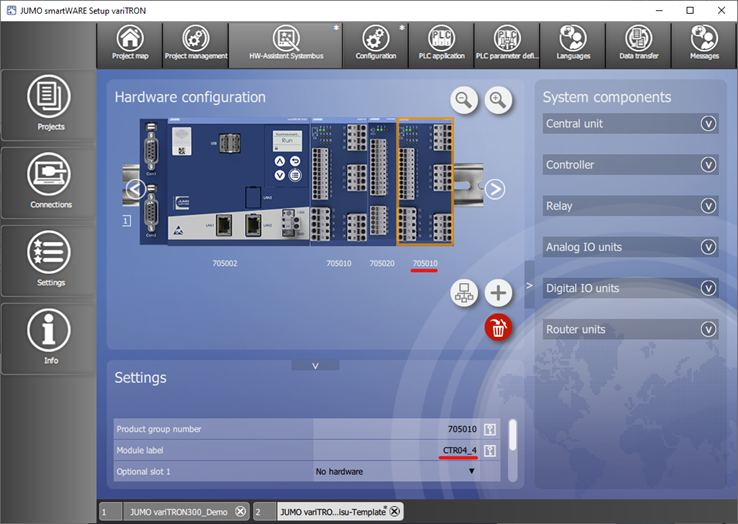Screen dimensions: 738x524
Task: Open the Data transfer tab
Action: [x=639, y=44]
